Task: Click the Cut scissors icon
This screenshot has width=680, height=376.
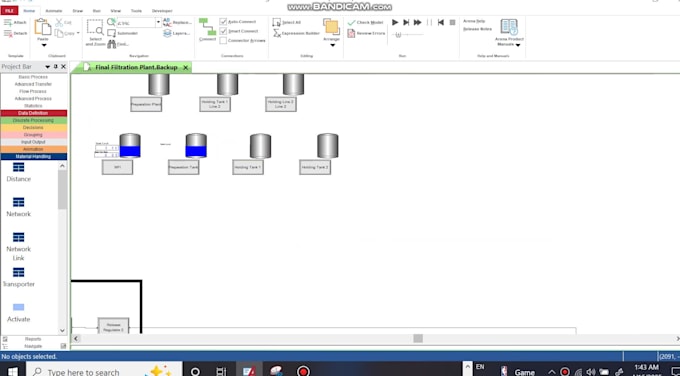Action: click(59, 22)
